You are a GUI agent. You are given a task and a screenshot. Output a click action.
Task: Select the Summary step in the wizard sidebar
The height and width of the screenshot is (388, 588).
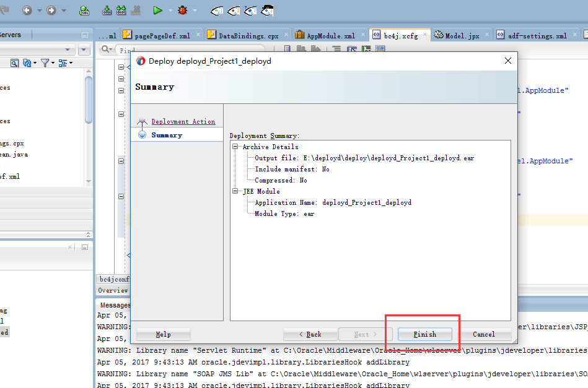click(x=167, y=135)
